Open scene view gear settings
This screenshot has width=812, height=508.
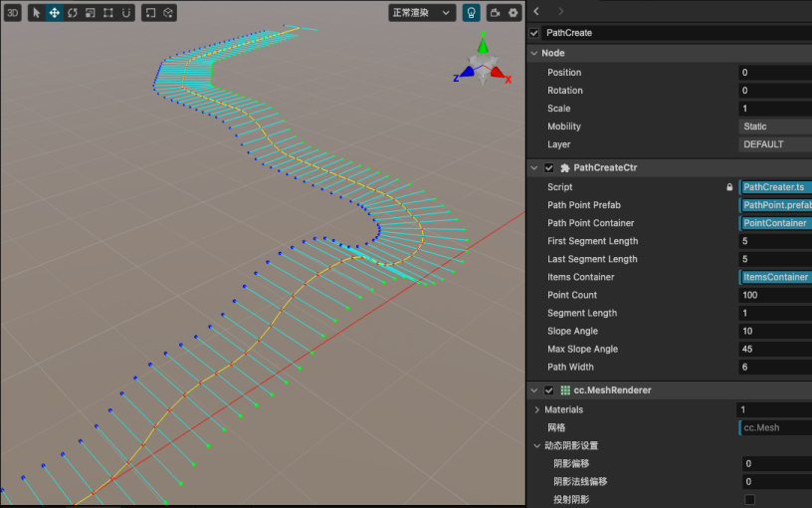[x=513, y=13]
